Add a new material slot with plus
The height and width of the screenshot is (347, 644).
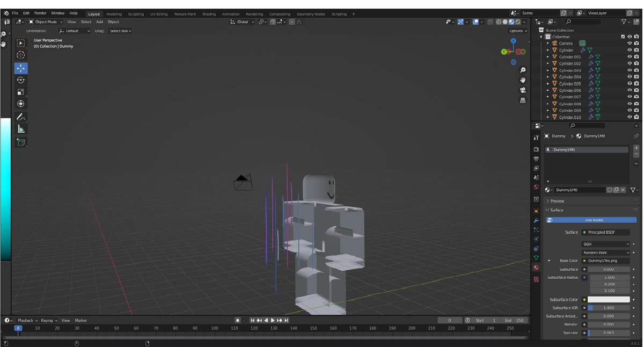[x=636, y=148]
